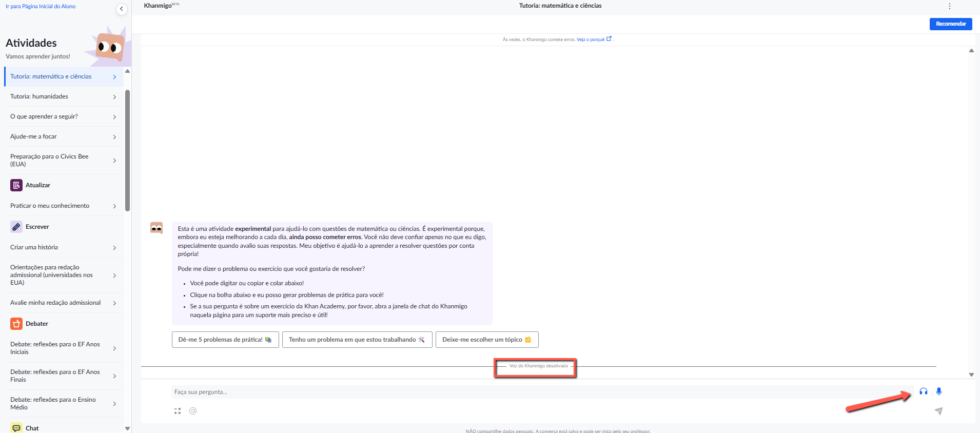Choose 'Tenho um problema em que estou trabalhando'
980x433 pixels.
(357, 340)
